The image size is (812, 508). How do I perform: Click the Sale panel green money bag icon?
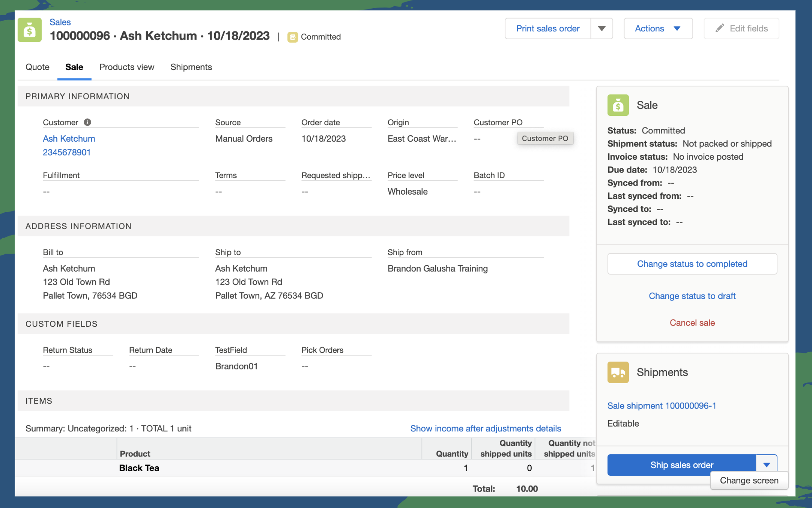618,105
